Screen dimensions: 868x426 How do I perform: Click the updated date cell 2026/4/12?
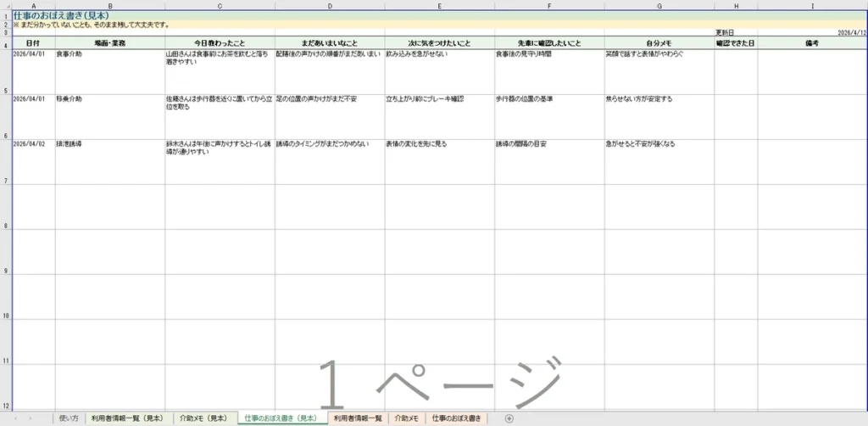pos(851,32)
